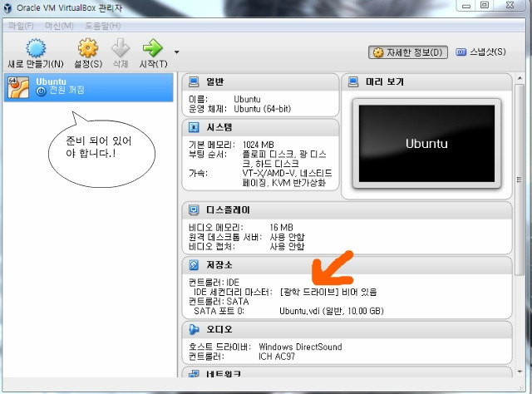Click the 디스플레이 section display icon

(x=194, y=210)
